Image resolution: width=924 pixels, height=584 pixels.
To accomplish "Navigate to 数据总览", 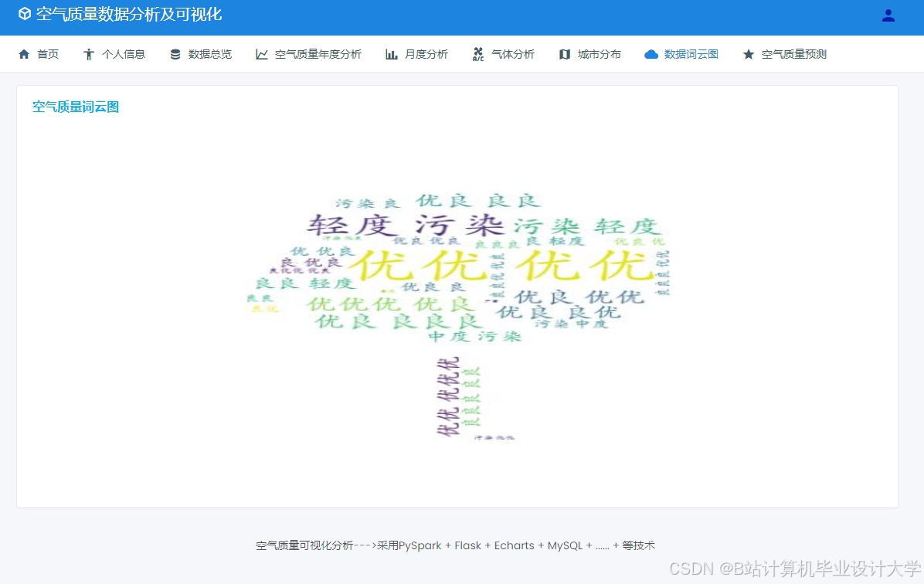I will point(208,54).
